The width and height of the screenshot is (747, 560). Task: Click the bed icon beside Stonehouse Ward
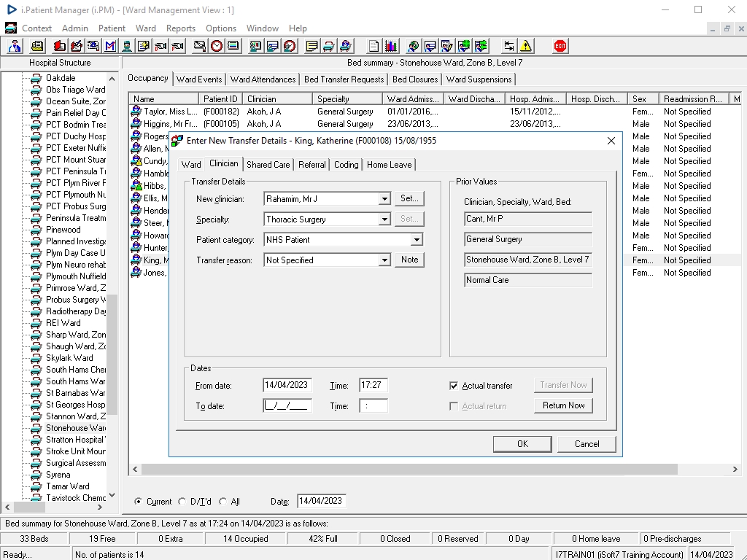pos(36,428)
